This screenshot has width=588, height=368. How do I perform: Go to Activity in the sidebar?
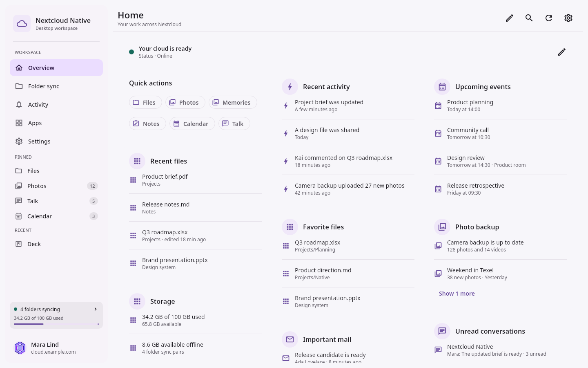click(x=56, y=105)
